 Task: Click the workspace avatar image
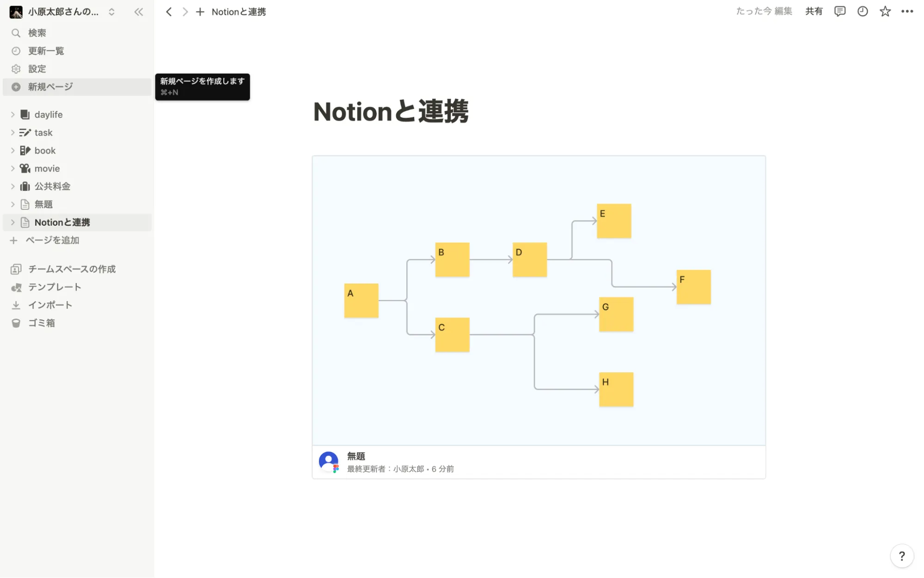(x=16, y=12)
